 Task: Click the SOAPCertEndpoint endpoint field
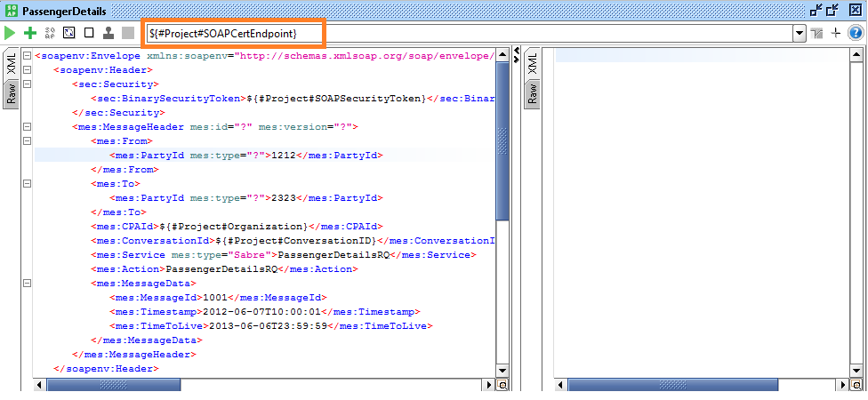(470, 34)
